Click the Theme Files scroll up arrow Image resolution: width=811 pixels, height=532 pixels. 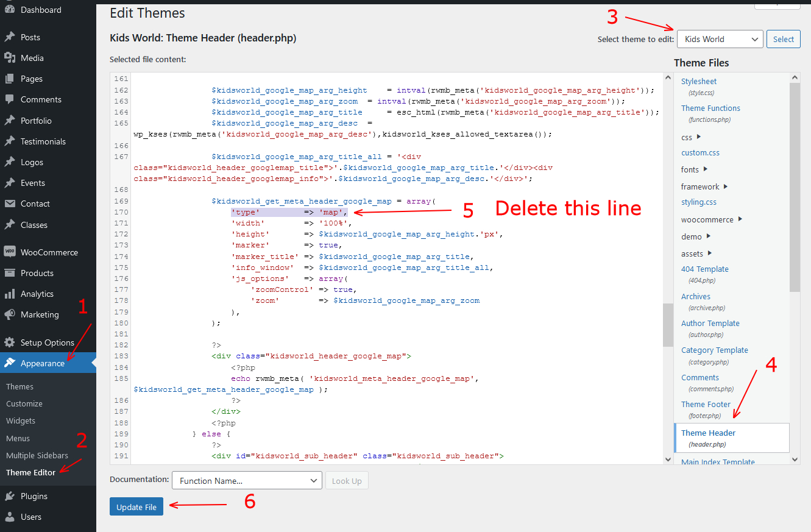pos(795,77)
